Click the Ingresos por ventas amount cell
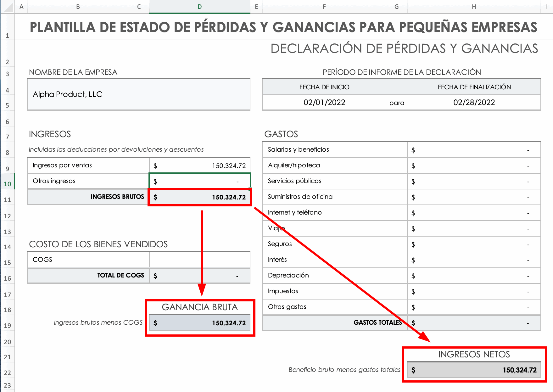553x392 pixels. tap(200, 165)
